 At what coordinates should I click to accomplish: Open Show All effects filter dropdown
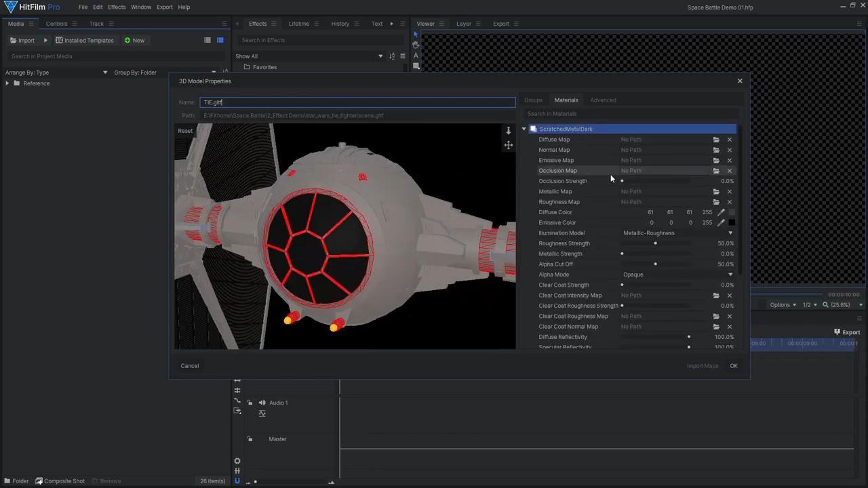point(309,56)
